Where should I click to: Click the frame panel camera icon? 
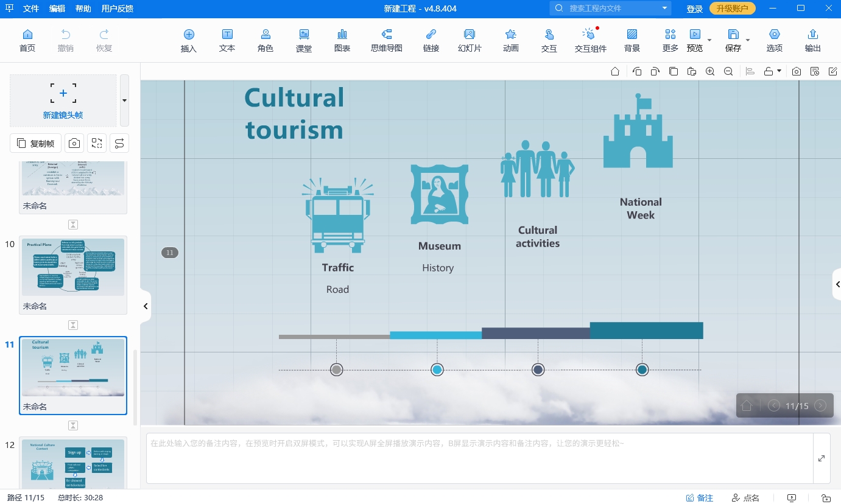pyautogui.click(x=74, y=143)
